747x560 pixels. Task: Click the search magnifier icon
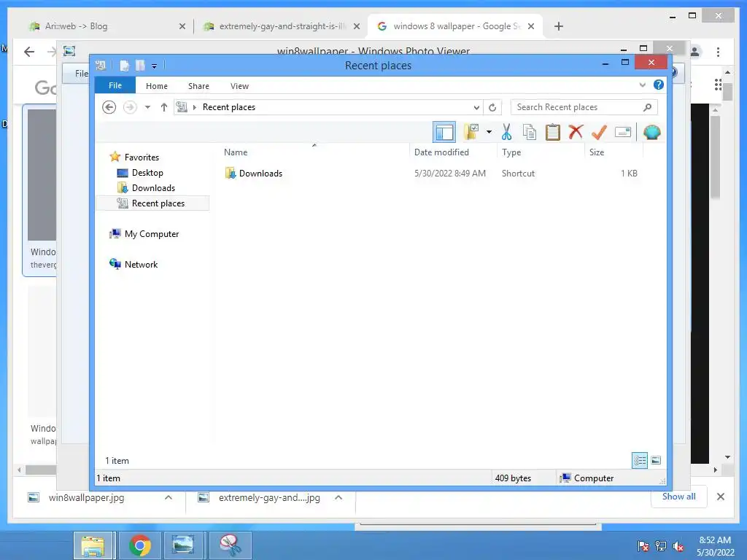(647, 107)
